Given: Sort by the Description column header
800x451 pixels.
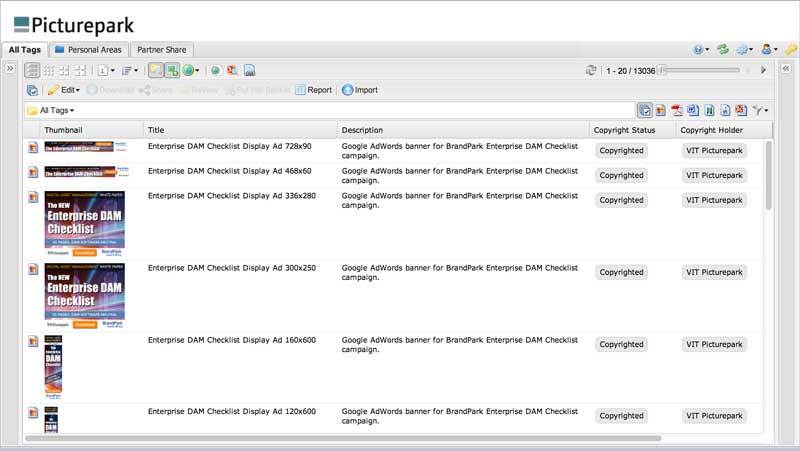Looking at the screenshot, I should [x=463, y=130].
